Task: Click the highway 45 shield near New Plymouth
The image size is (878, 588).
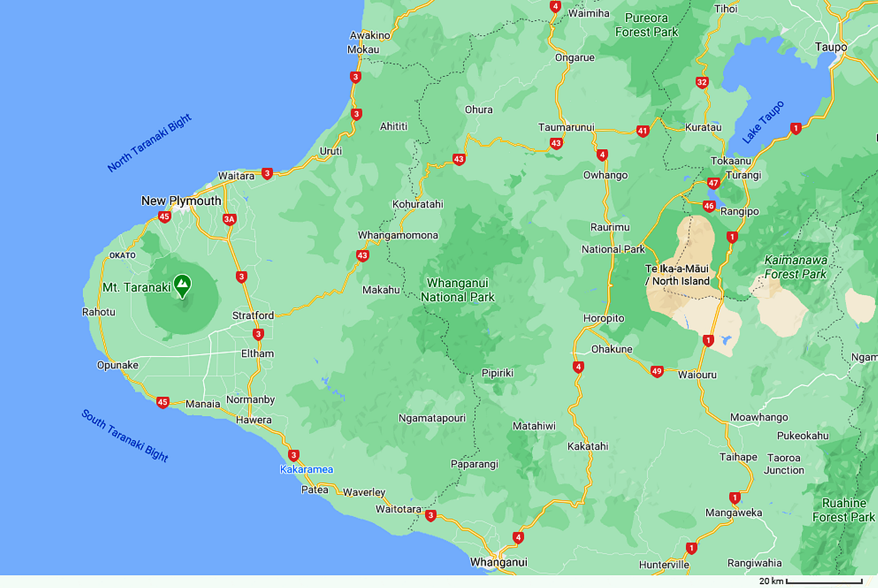Action: (164, 217)
